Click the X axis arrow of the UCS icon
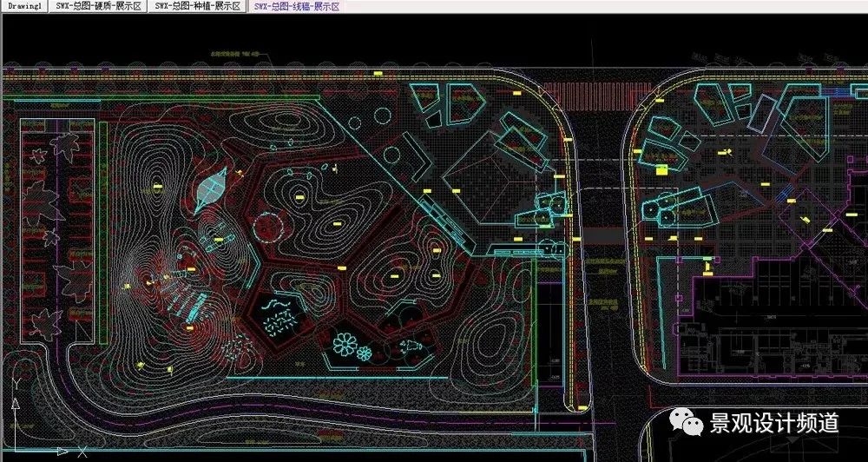 (x=61, y=452)
